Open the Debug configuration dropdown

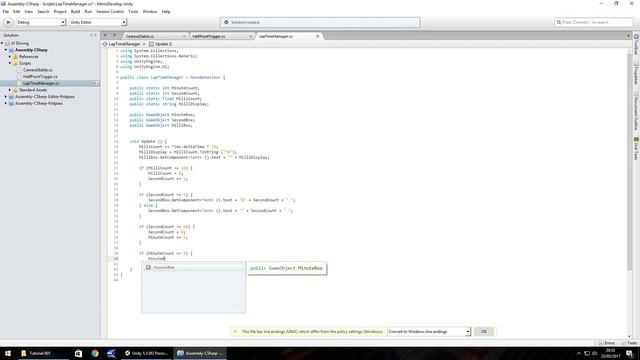tap(40, 22)
